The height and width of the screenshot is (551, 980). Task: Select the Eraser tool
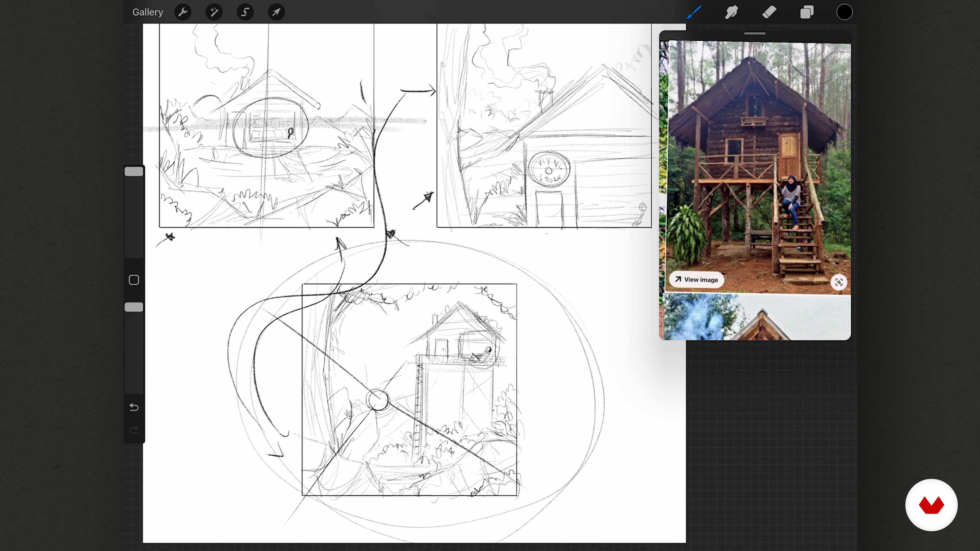769,12
